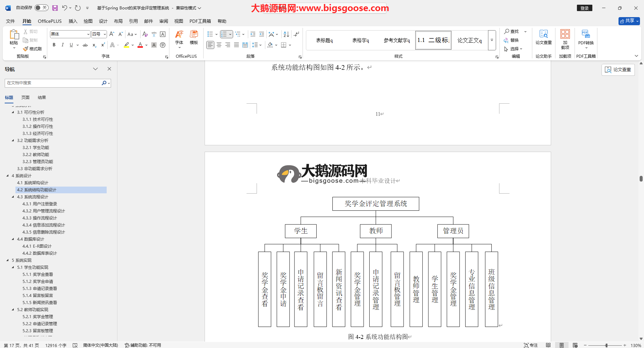The width and height of the screenshot is (644, 348).
Task: Center-align the paragraph text
Action: 219,45
